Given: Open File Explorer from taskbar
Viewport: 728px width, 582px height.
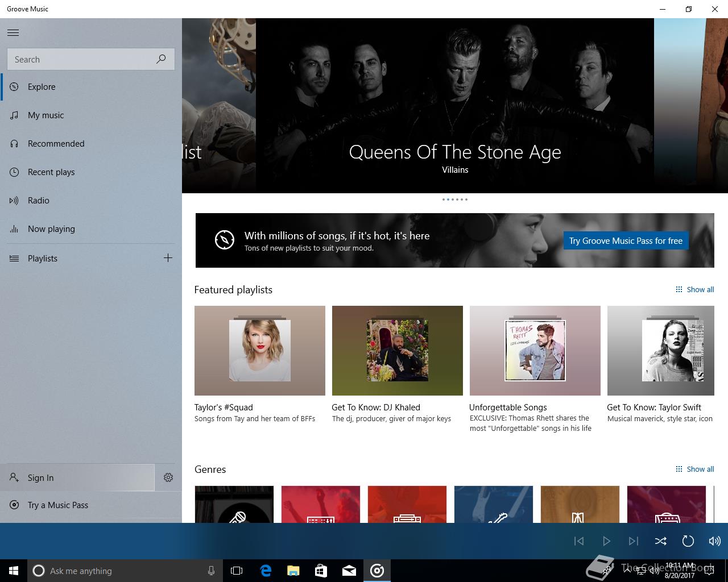Looking at the screenshot, I should click(293, 571).
